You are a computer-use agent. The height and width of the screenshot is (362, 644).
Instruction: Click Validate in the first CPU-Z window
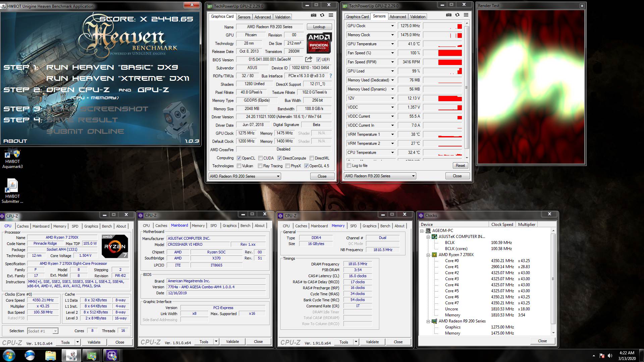[x=94, y=342]
